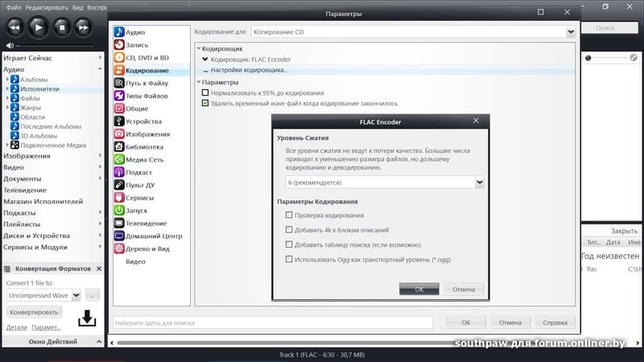Adjust the slider knob in the right panel
The image size is (644, 362).
[x=588, y=58]
